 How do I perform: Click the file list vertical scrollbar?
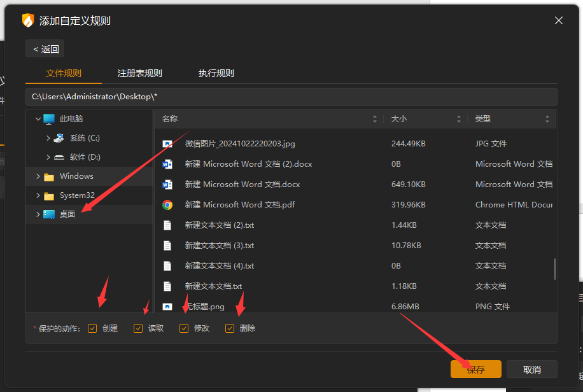tap(555, 269)
